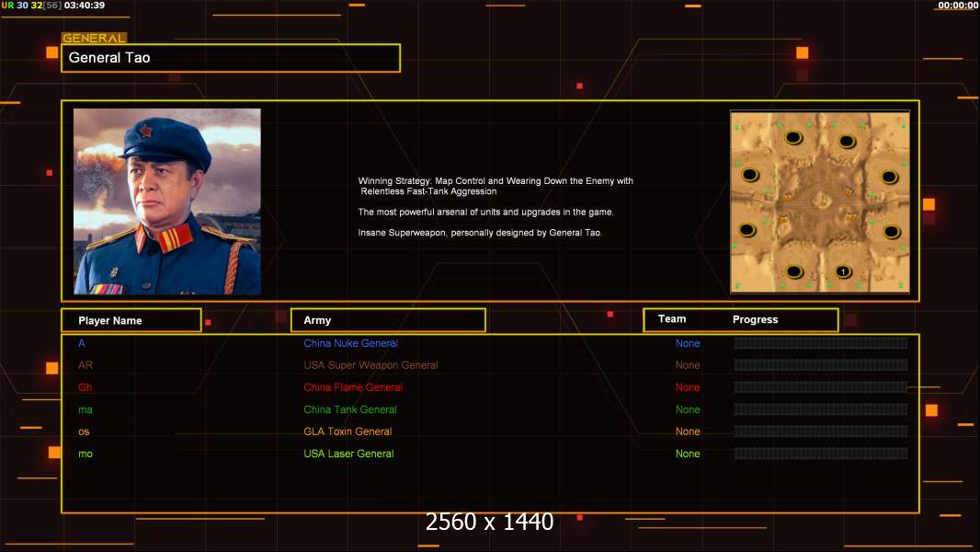Open Team value None for USA Laser General

click(688, 454)
